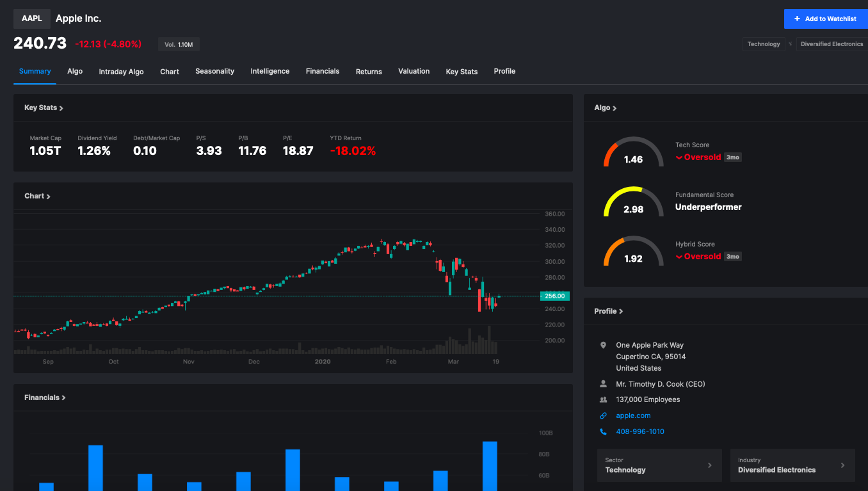The image size is (868, 491).
Task: Click the Hybrid Score Oversold down arrow
Action: [x=679, y=257]
